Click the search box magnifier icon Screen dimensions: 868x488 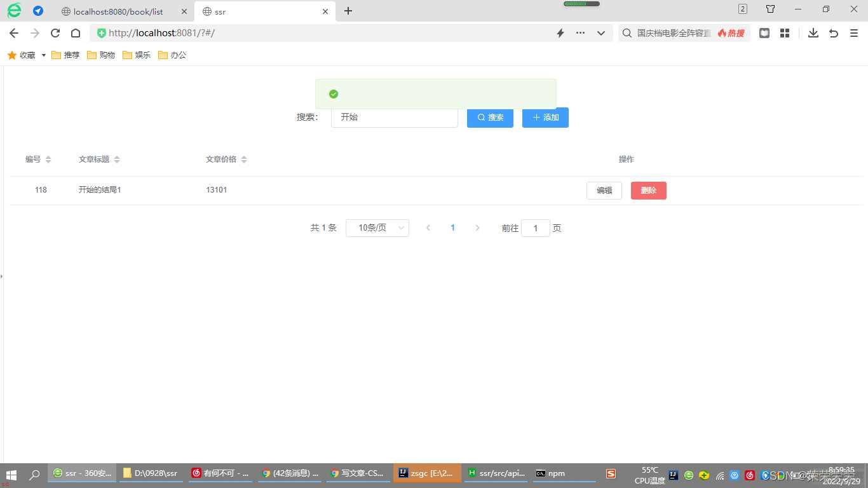click(627, 33)
